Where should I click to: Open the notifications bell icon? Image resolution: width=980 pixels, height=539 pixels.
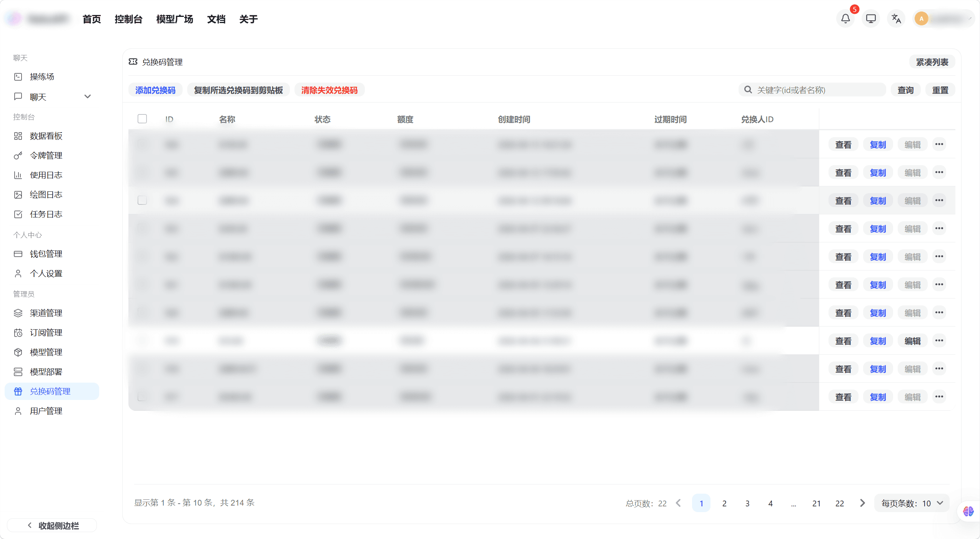click(845, 18)
